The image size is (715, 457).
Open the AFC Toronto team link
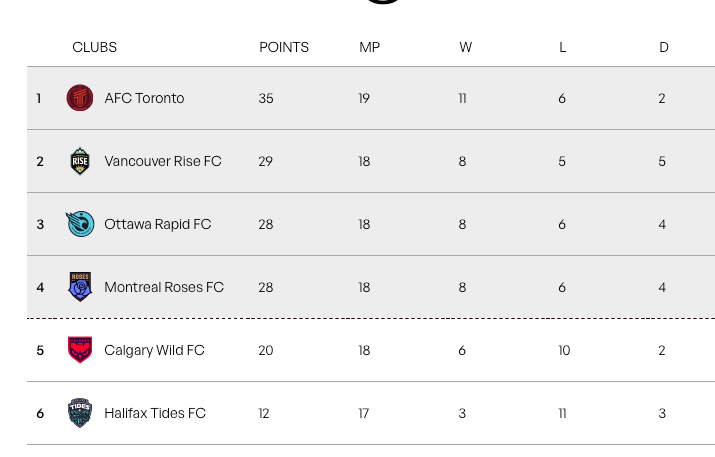pyautogui.click(x=144, y=98)
